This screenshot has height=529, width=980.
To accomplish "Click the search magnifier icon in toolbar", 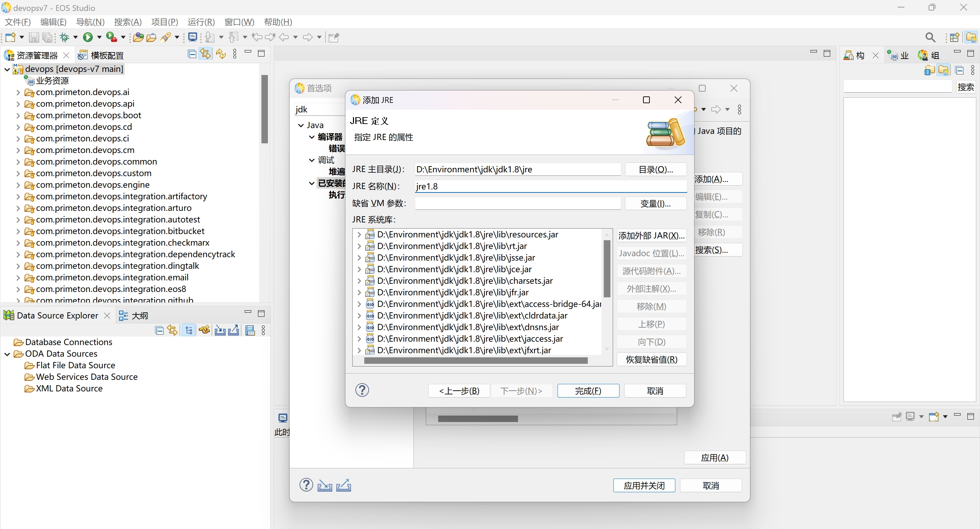I will [x=930, y=37].
